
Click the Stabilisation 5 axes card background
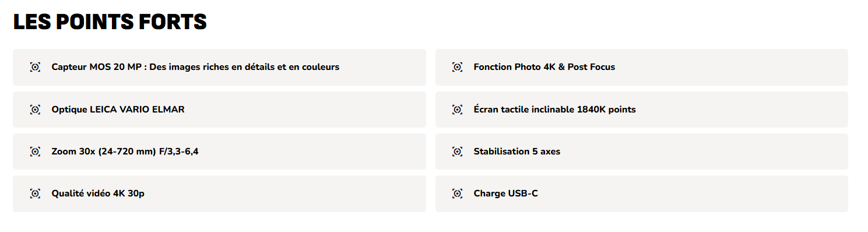coord(641,152)
